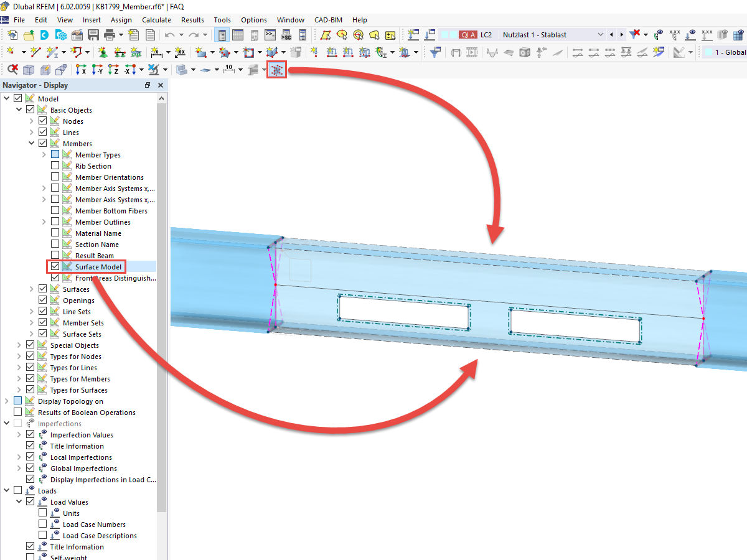The height and width of the screenshot is (560, 747).
Task: Select the Print toolbar icon
Action: pos(109,35)
